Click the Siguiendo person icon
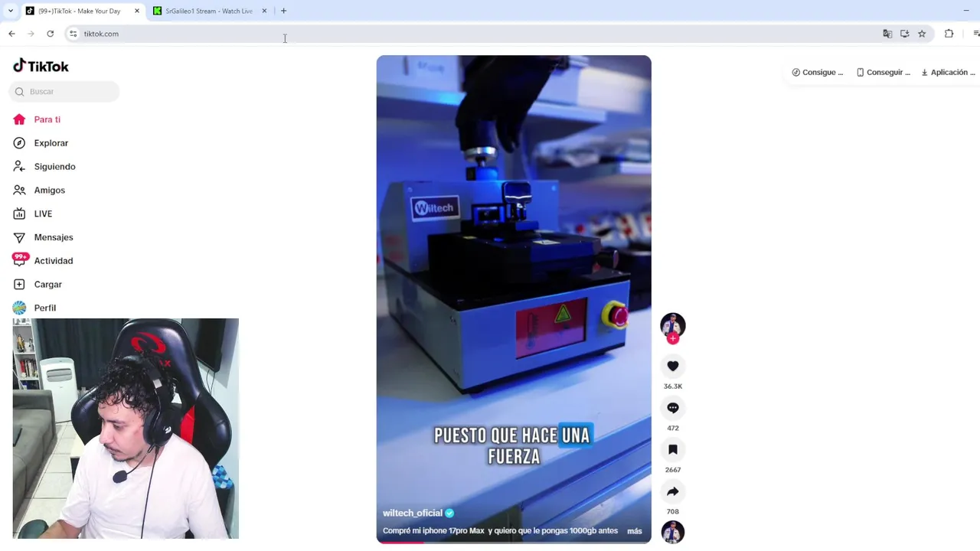Screen dimensions: 980x551 click(19, 167)
